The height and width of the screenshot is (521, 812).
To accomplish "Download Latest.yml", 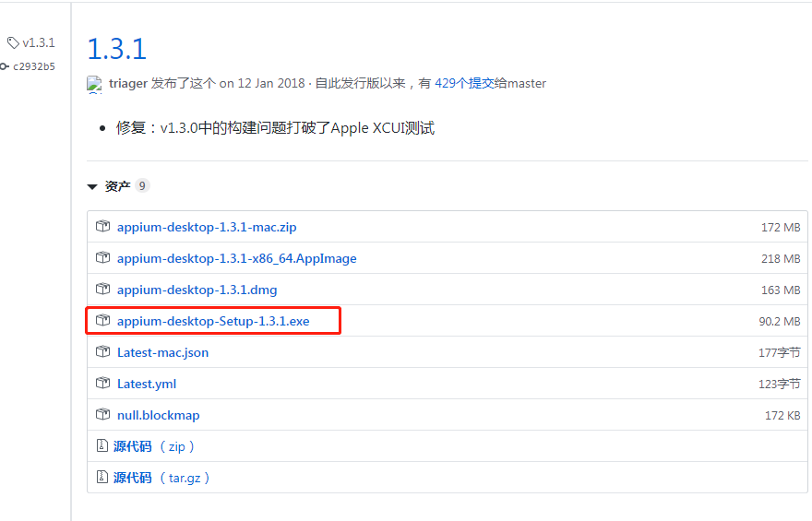I will tap(147, 384).
